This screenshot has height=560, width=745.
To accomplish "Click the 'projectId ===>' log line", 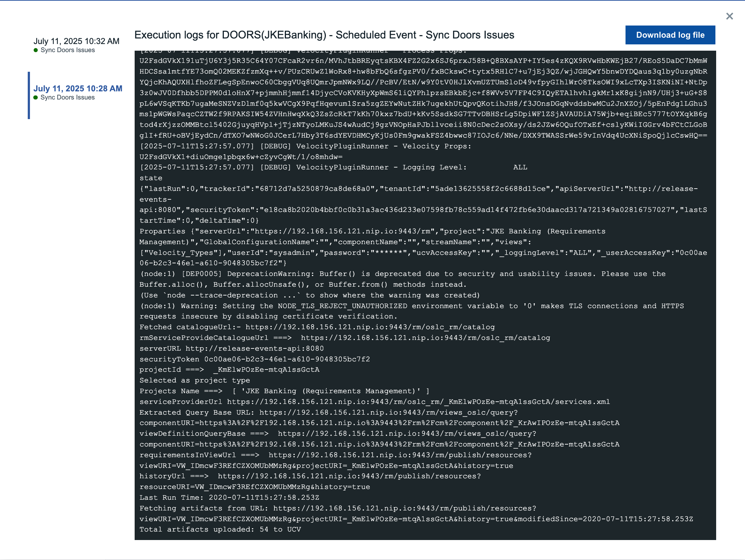I will 229,370.
